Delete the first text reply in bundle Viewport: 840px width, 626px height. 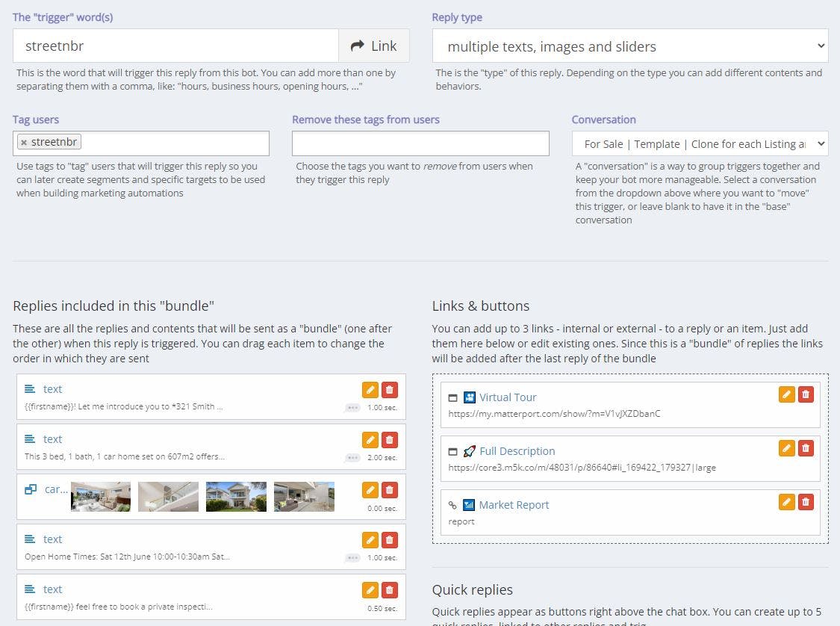pyautogui.click(x=389, y=389)
